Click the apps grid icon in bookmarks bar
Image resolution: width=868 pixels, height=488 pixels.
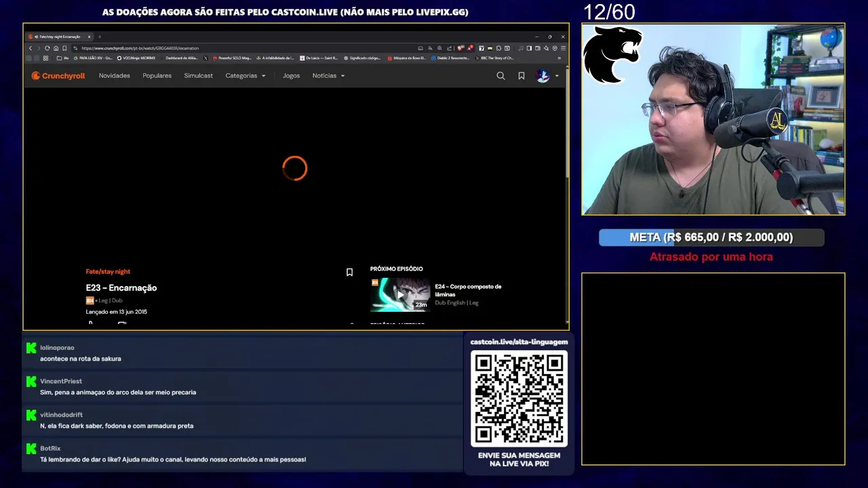(45, 58)
